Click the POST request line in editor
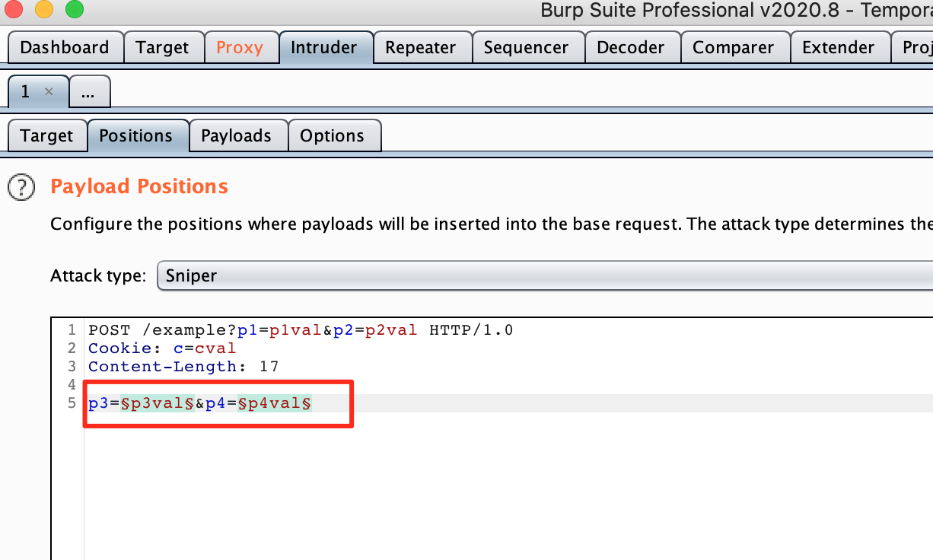This screenshot has width=933, height=560. 301,330
